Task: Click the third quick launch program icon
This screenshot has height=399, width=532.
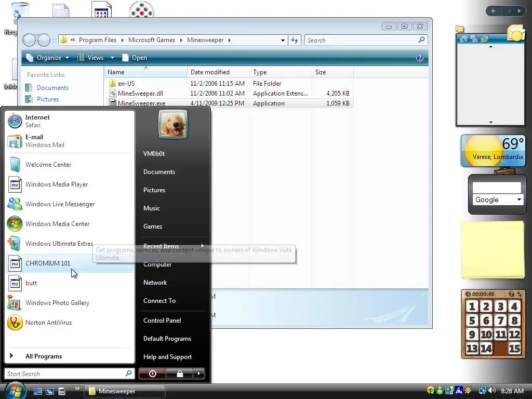Action: tap(62, 391)
